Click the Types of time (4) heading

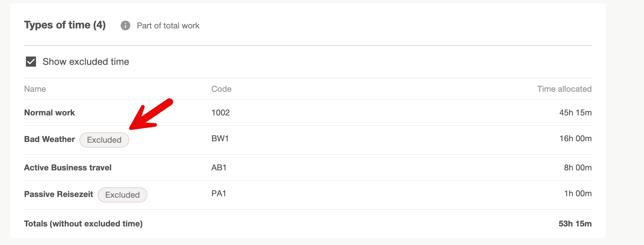click(65, 25)
